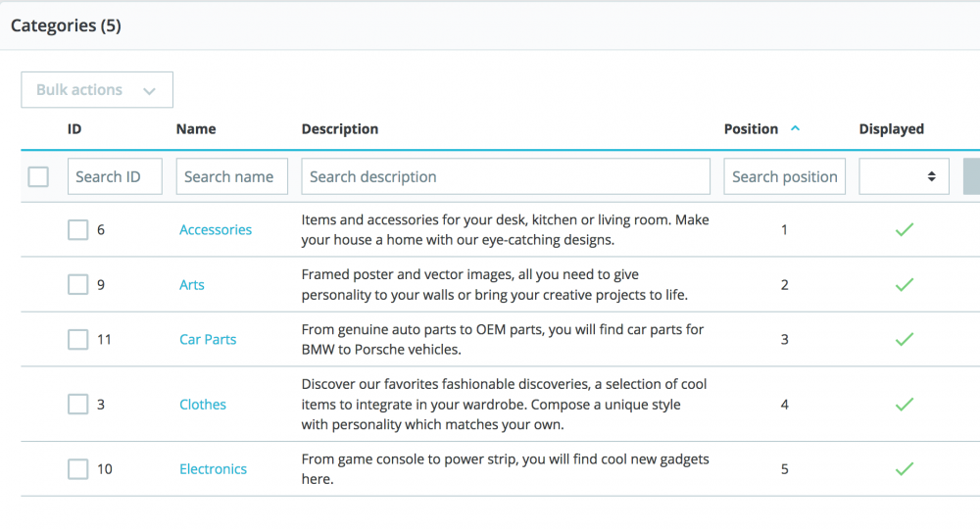Tick the checkbox for Car Parts
980x529 pixels.
(x=77, y=340)
